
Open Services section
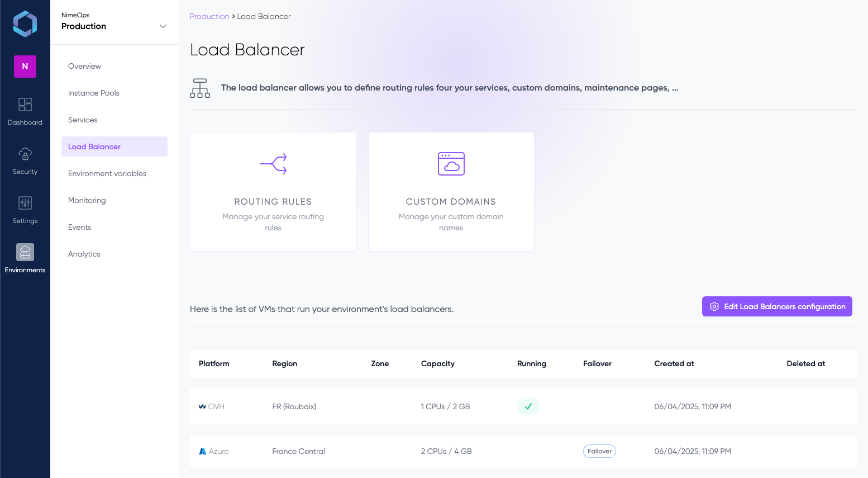click(115, 120)
